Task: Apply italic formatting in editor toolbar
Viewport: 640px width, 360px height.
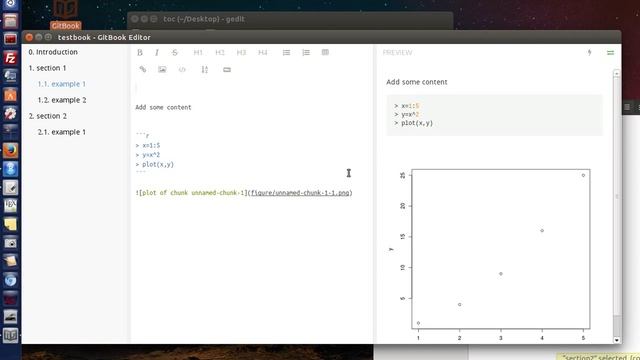Action: point(157,52)
